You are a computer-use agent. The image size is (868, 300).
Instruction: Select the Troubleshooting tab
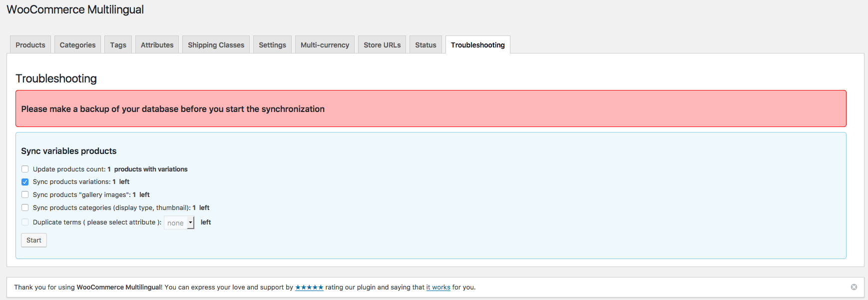[x=477, y=44]
